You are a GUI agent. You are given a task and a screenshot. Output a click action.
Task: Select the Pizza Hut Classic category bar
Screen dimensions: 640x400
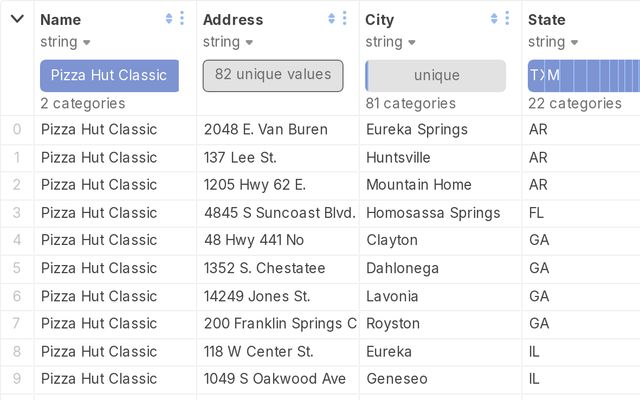pyautogui.click(x=109, y=76)
